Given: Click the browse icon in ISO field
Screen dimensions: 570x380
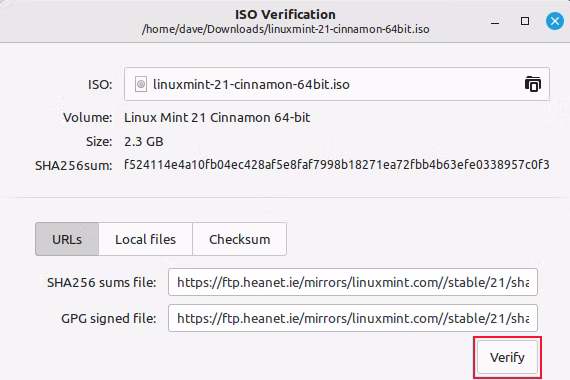Looking at the screenshot, I should (x=533, y=84).
